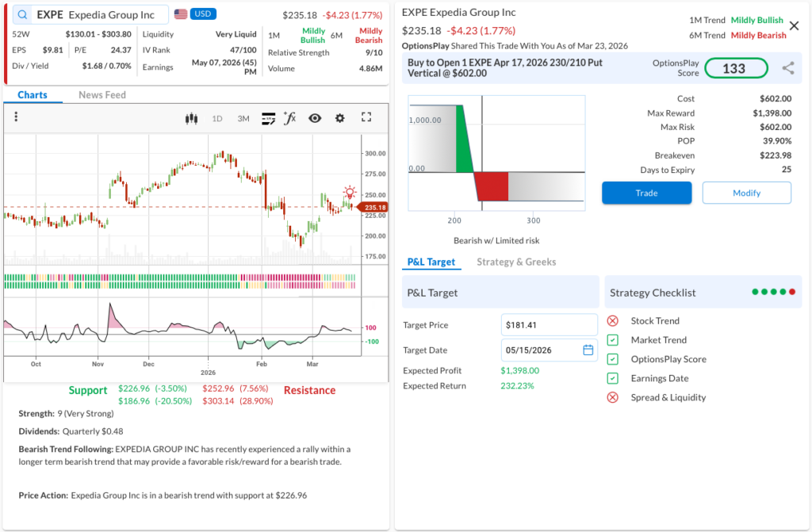
Task: Open the Target Date calendar picker
Action: 588,350
